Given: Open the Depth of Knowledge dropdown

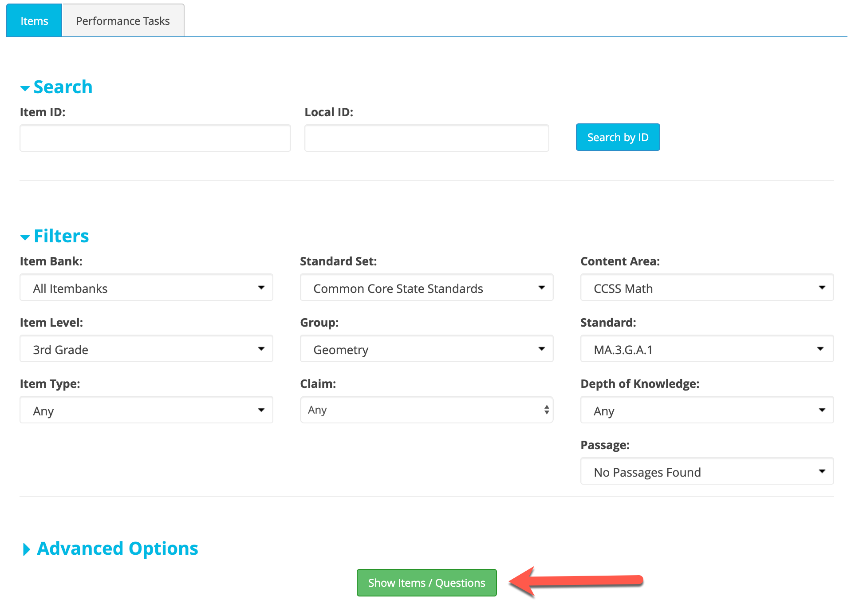Looking at the screenshot, I should [x=707, y=410].
